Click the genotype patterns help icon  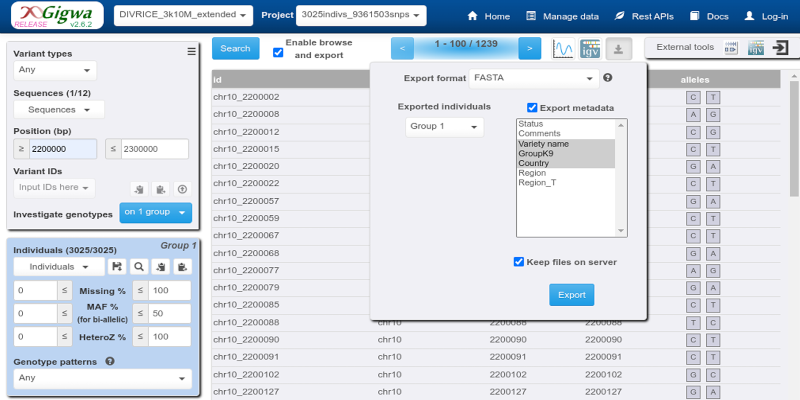pos(109,361)
